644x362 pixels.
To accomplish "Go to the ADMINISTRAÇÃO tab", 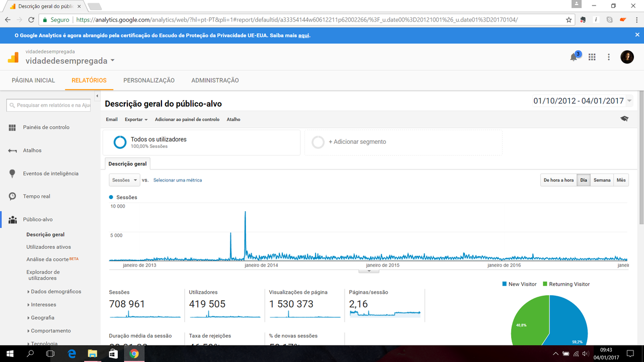I will [x=215, y=80].
